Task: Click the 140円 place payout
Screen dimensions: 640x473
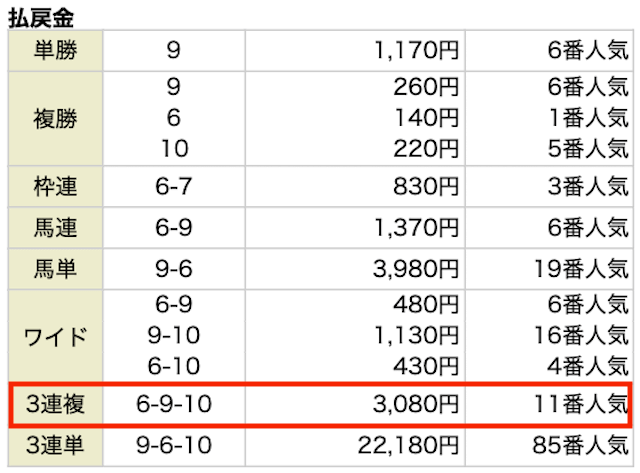Action: tap(426, 118)
